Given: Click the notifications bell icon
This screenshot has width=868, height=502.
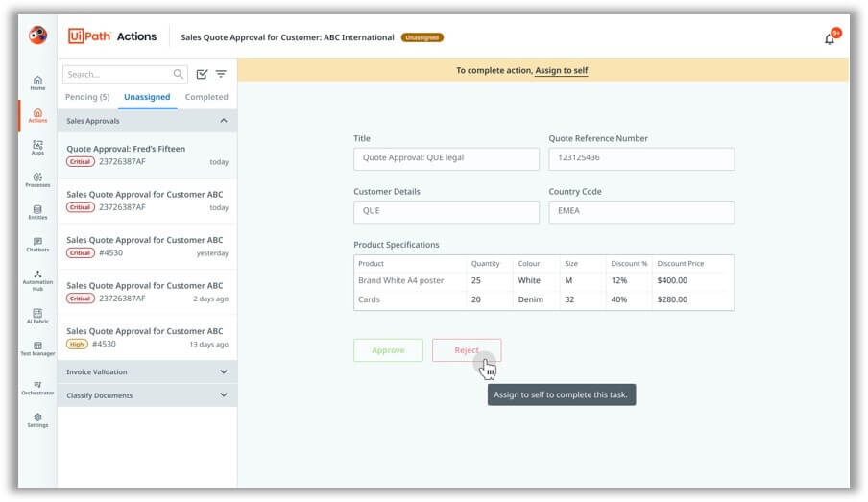Looking at the screenshot, I should coord(830,38).
